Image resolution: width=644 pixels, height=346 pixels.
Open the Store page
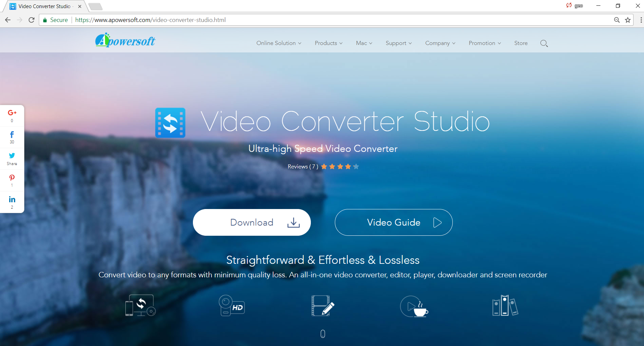tap(521, 43)
